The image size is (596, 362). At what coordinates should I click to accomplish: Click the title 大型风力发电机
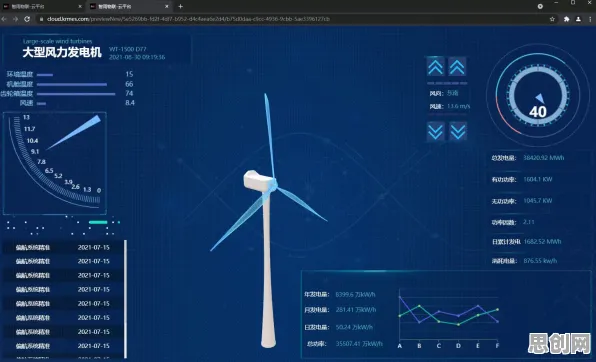[x=62, y=52]
